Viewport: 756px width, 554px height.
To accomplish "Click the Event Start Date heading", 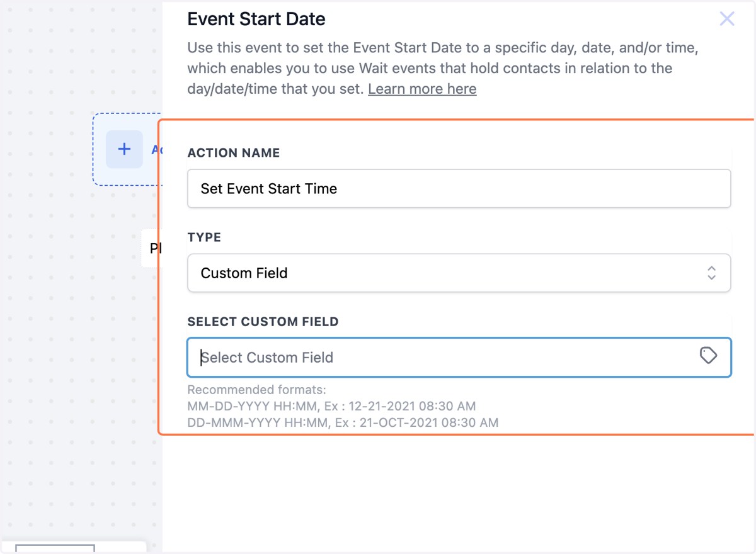I will pos(256,19).
